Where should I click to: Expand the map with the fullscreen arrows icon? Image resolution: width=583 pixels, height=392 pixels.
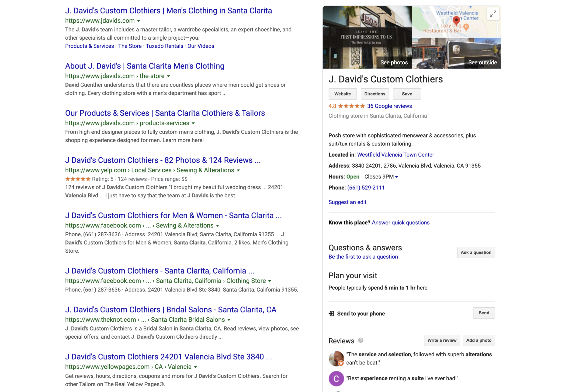[493, 14]
